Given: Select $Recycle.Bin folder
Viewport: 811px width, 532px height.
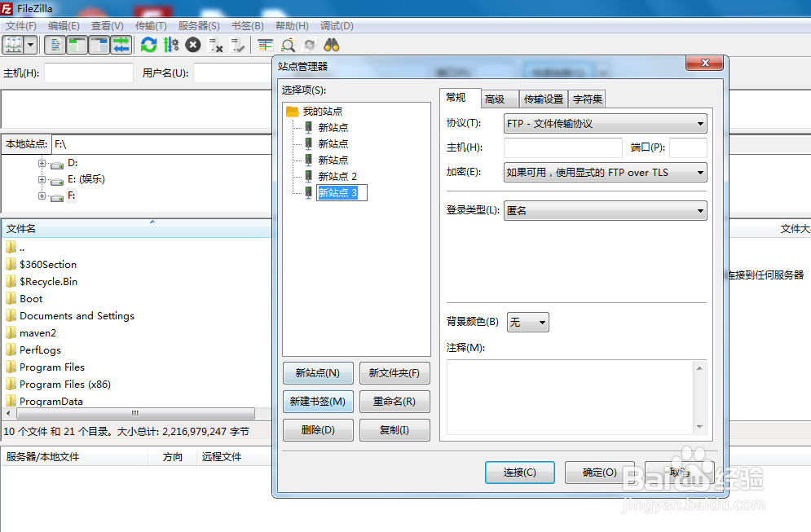Looking at the screenshot, I should (x=49, y=281).
